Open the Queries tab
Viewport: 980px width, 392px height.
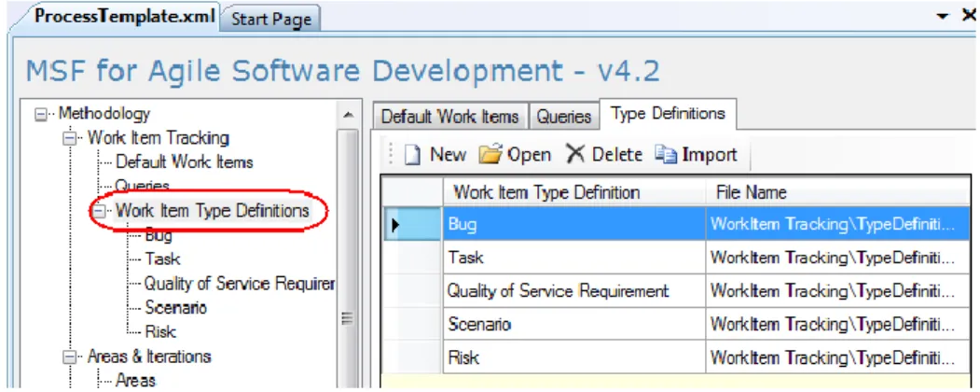[564, 117]
